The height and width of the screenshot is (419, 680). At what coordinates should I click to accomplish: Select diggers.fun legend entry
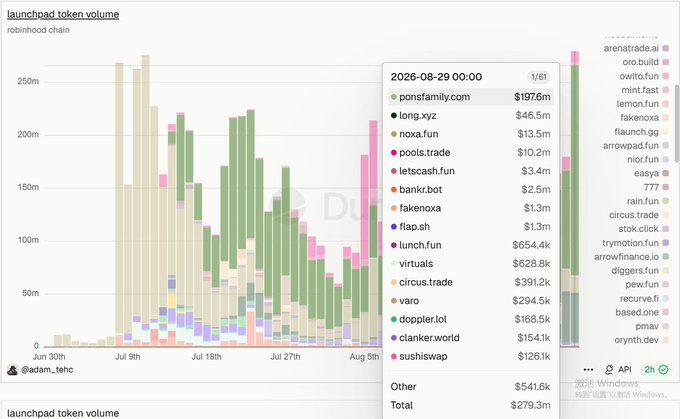pos(640,270)
